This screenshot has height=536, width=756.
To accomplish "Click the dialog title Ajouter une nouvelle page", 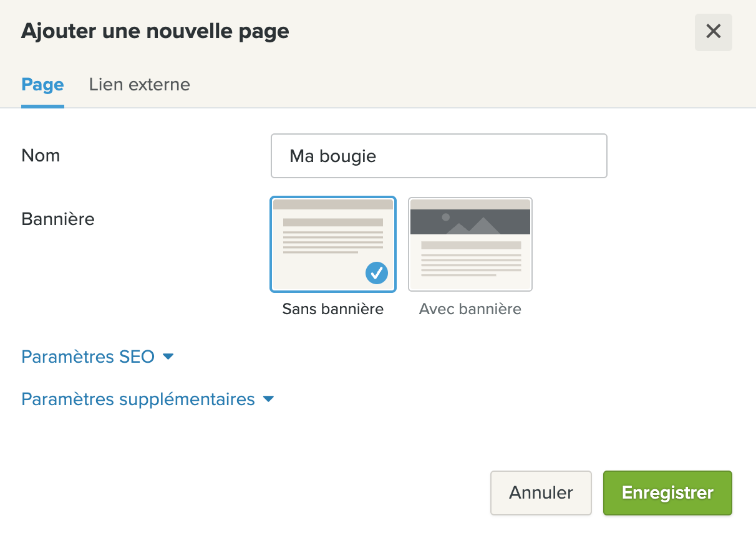I will (155, 31).
